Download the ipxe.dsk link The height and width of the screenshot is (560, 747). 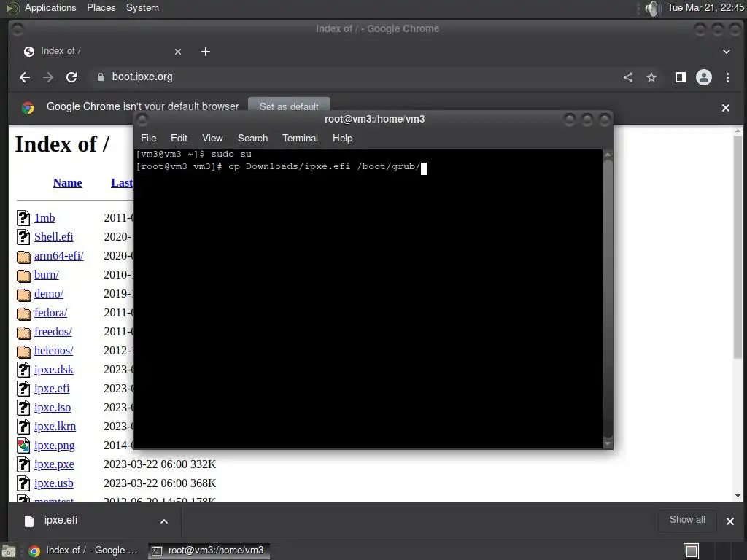[53, 370]
